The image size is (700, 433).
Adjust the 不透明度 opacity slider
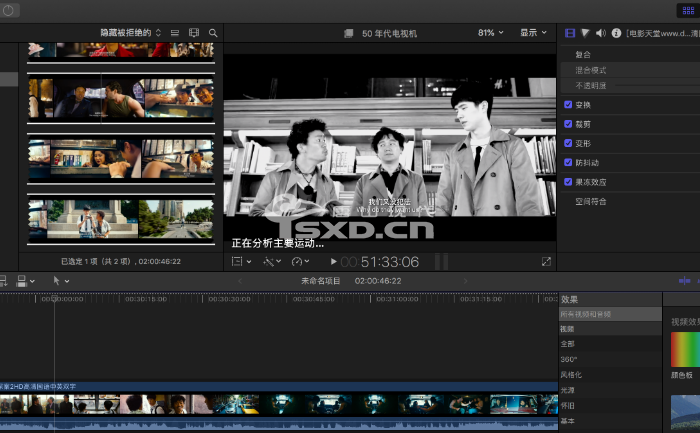[x=657, y=86]
